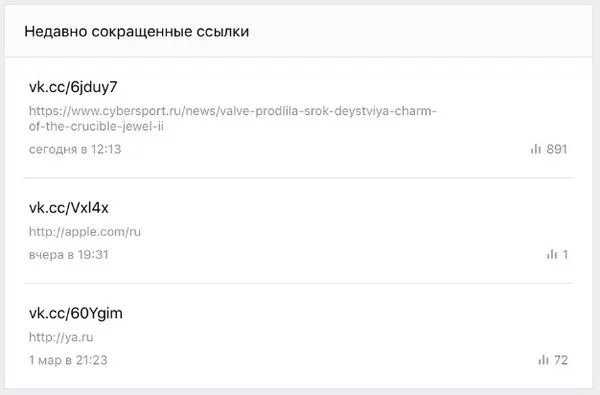Open short link vk.cc/Vxl4x
Viewport: 600px width, 395px height.
[69, 208]
